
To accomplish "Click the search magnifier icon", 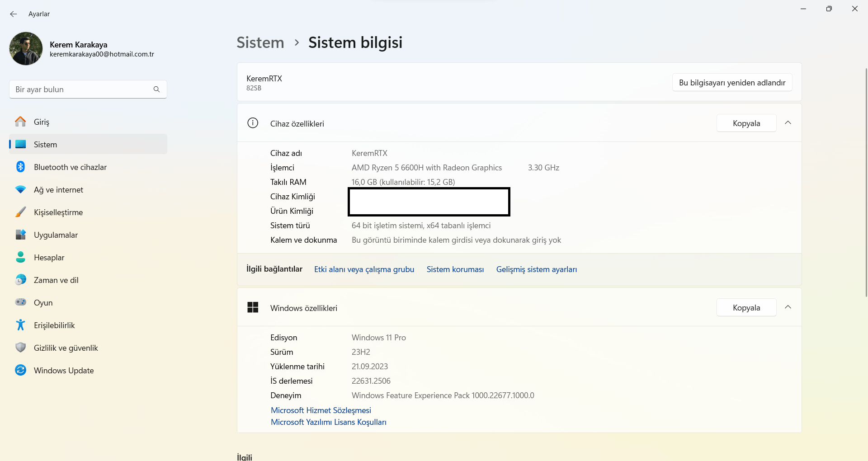I will coord(156,89).
